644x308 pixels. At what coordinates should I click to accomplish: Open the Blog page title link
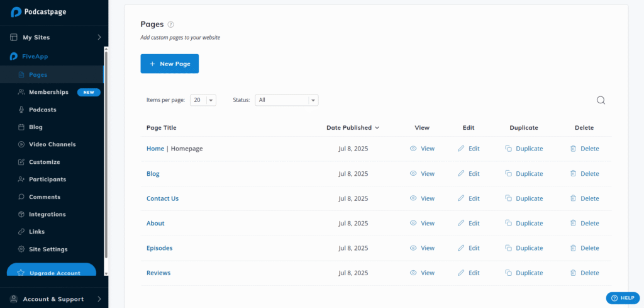click(153, 174)
